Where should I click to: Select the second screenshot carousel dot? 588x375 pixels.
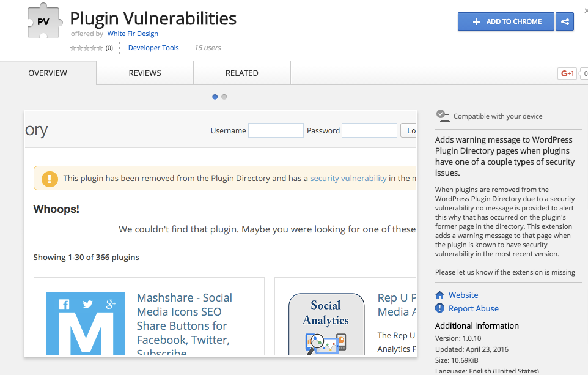(x=224, y=97)
